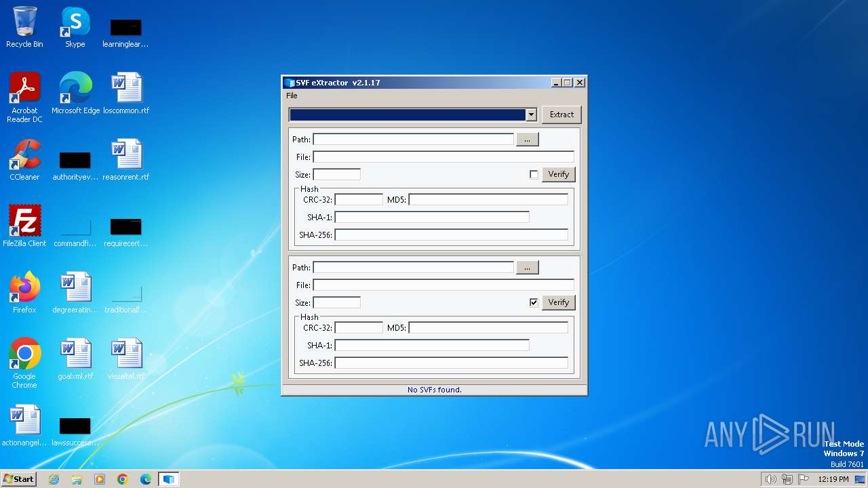Open FileZilla Client desktop shortcut
The height and width of the screenshot is (488, 868).
coord(24,226)
